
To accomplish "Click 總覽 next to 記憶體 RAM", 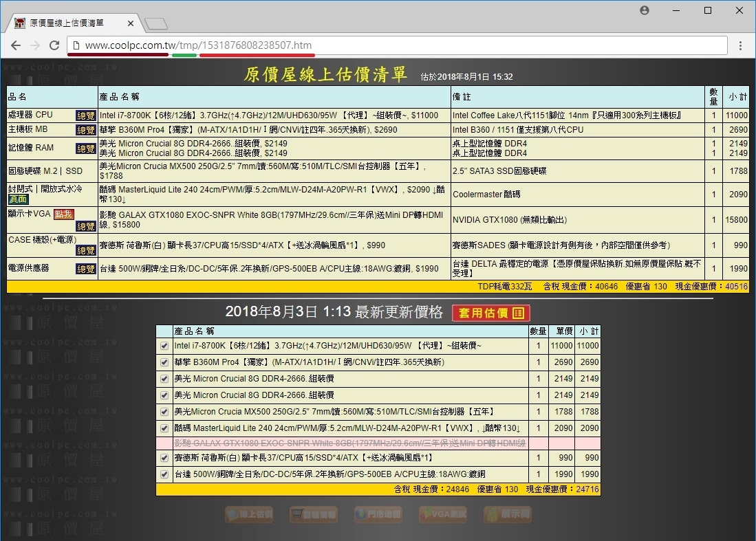I will tap(86, 148).
